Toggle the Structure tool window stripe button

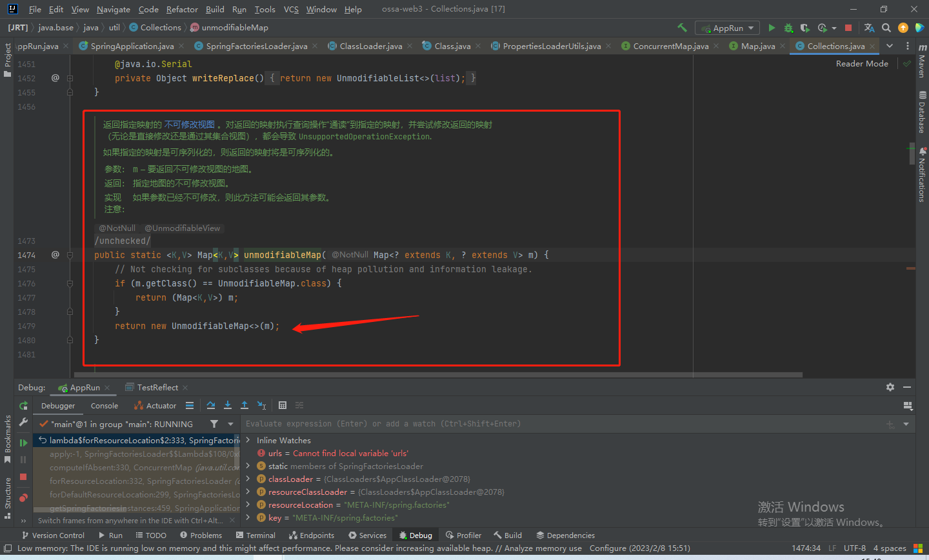[x=7, y=497]
